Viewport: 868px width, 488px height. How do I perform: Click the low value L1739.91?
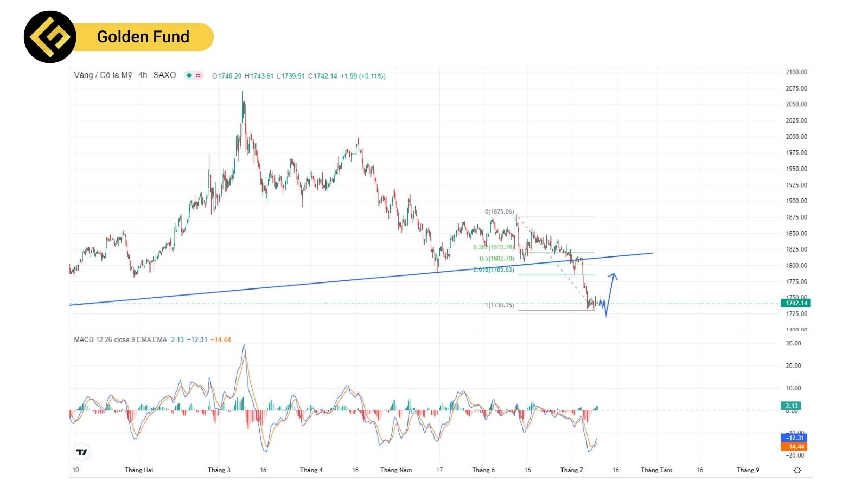(x=291, y=76)
